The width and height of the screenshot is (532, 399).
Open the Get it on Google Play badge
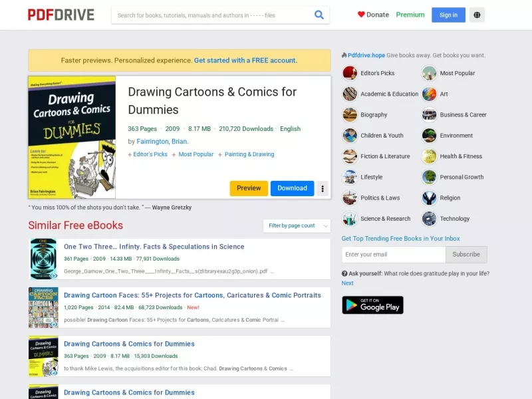[372, 305]
